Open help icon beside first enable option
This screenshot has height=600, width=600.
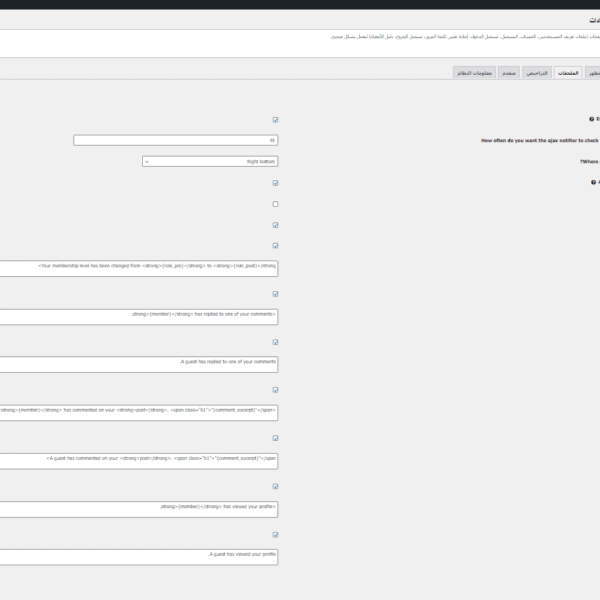592,119
